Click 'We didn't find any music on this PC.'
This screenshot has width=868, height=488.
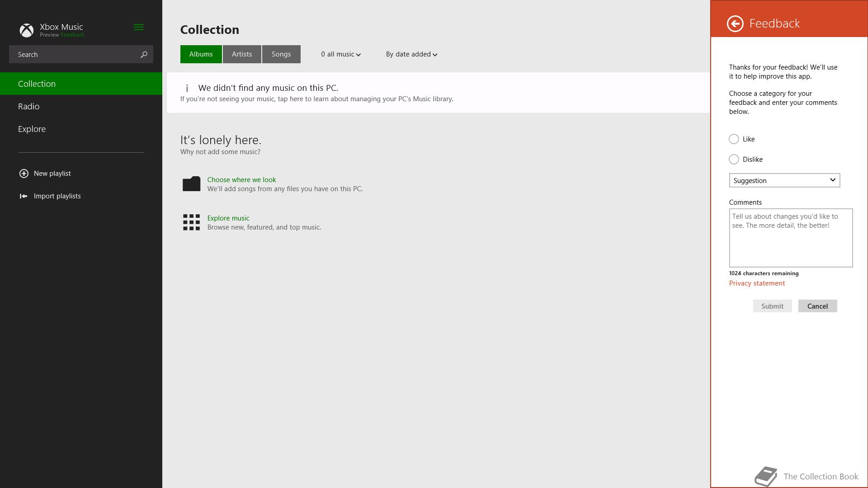(268, 88)
